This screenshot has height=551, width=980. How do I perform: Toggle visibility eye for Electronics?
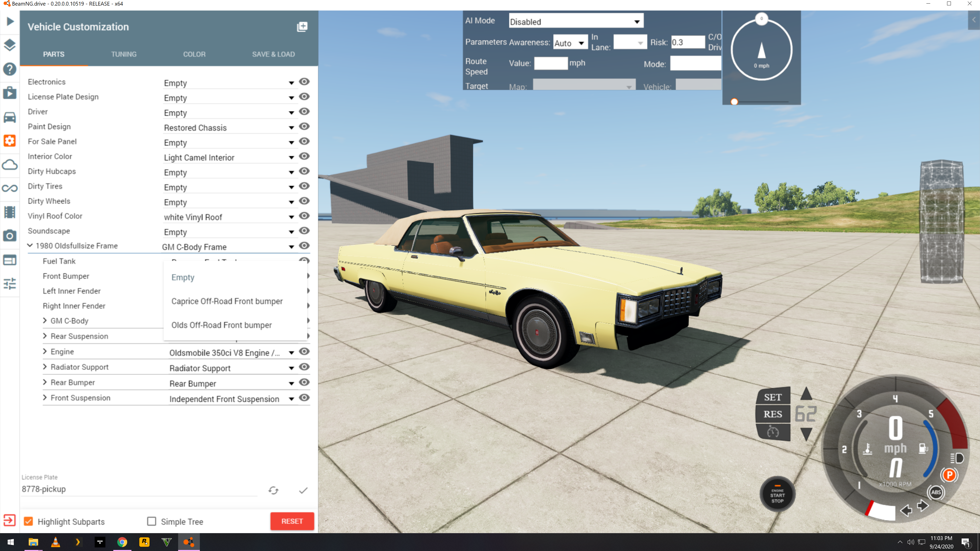(304, 82)
